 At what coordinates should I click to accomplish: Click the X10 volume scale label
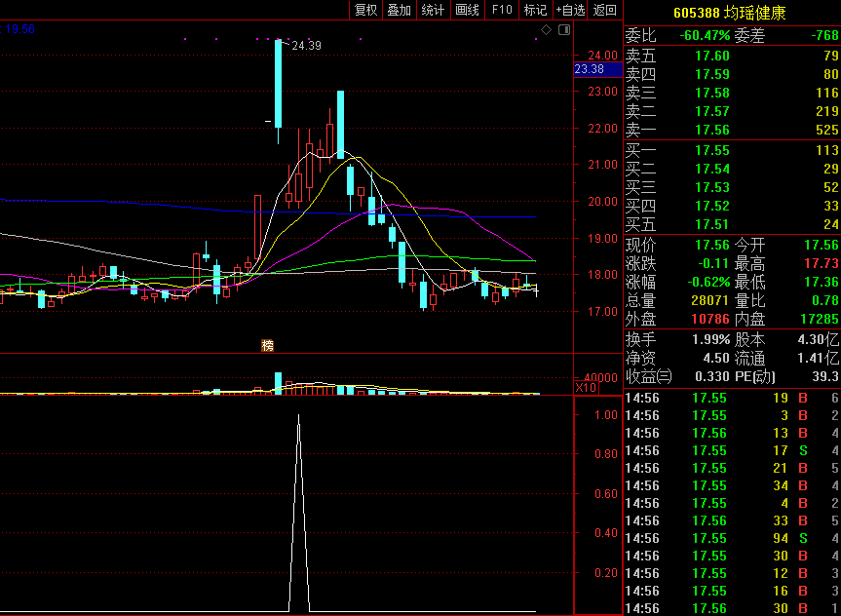pos(588,387)
